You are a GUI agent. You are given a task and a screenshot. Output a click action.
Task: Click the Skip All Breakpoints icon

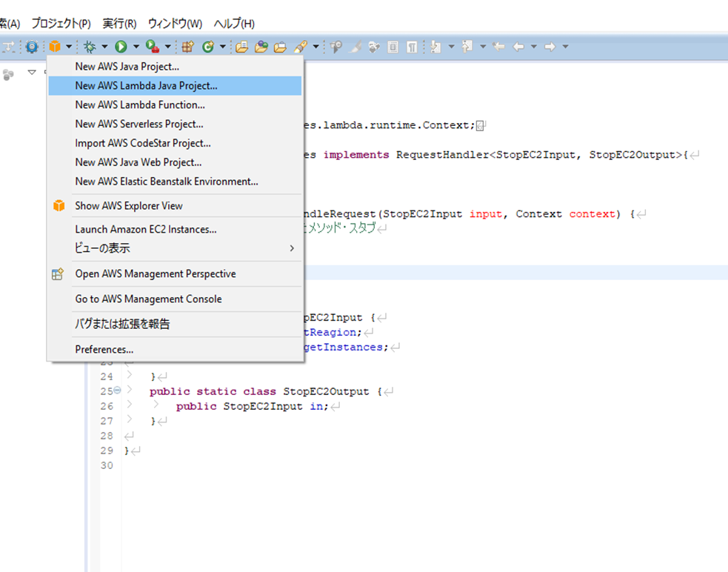[336, 47]
